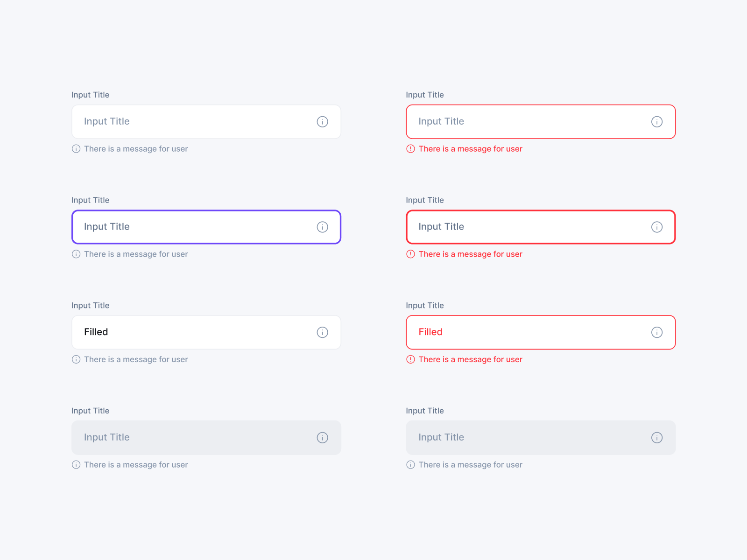Click the info icon in the top-right error input
This screenshot has height=560, width=747.
(x=657, y=121)
